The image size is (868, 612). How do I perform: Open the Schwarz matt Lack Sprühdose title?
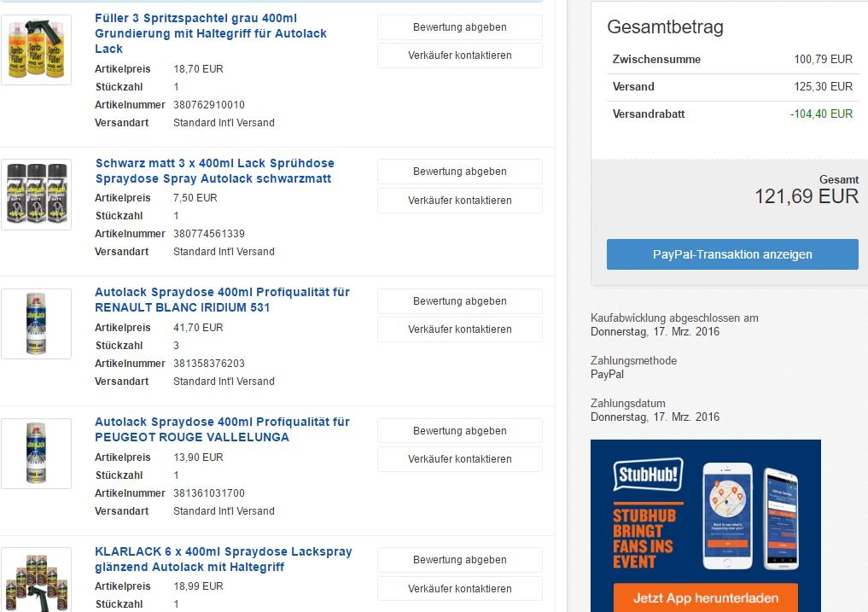click(214, 171)
